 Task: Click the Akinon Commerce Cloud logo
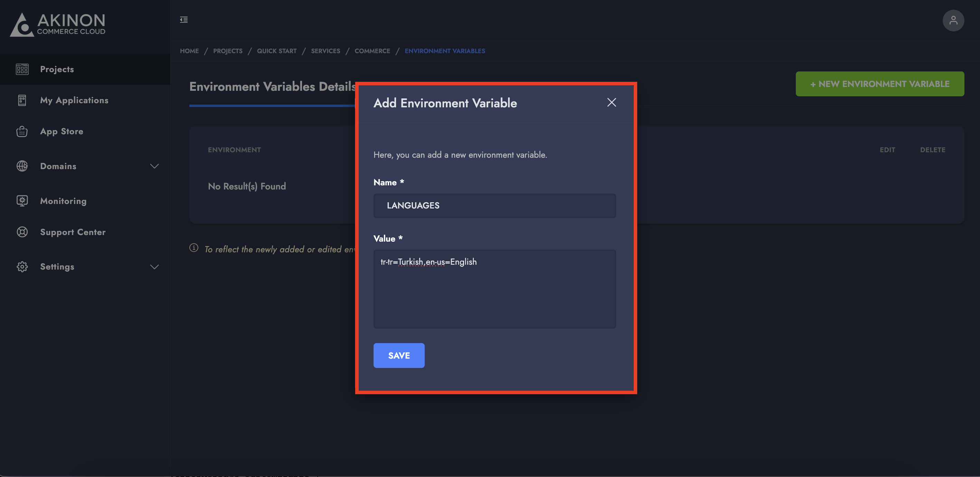coord(58,24)
